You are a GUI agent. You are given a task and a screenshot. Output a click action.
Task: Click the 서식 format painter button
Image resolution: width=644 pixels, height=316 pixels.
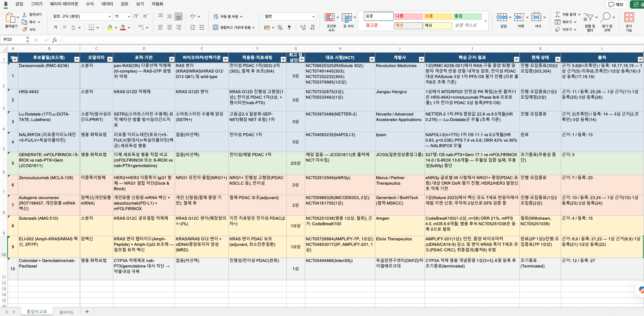(x=29, y=30)
